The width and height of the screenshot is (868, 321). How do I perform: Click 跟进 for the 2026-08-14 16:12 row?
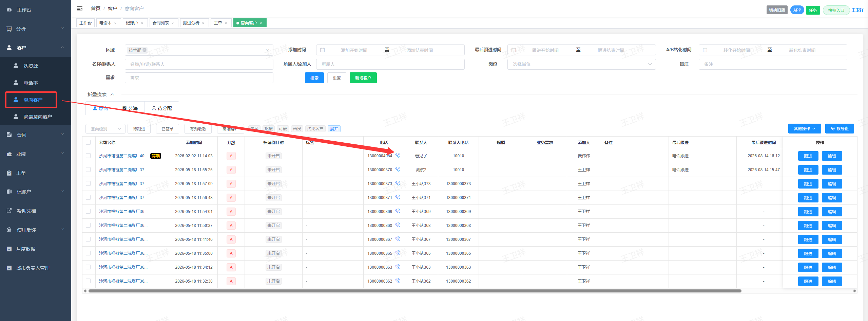[808, 156]
